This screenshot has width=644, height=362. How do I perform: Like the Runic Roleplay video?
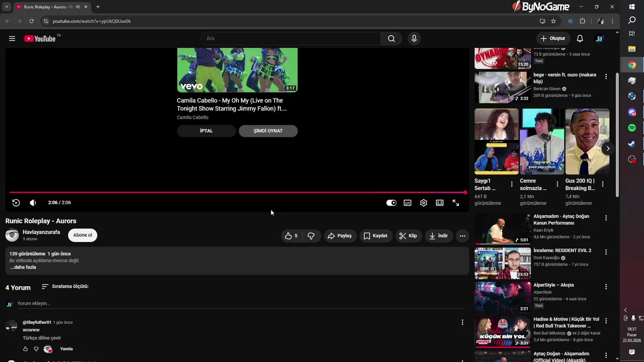(291, 236)
